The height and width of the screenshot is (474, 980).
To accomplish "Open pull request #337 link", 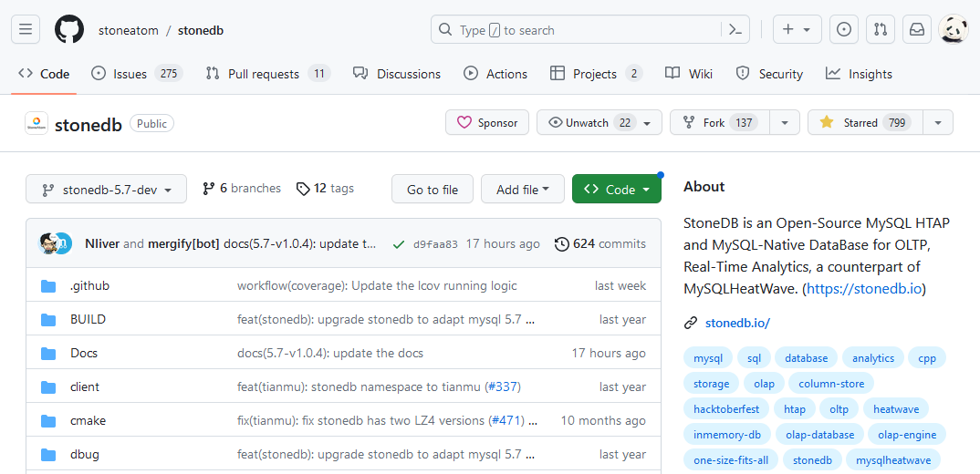I will click(x=503, y=386).
